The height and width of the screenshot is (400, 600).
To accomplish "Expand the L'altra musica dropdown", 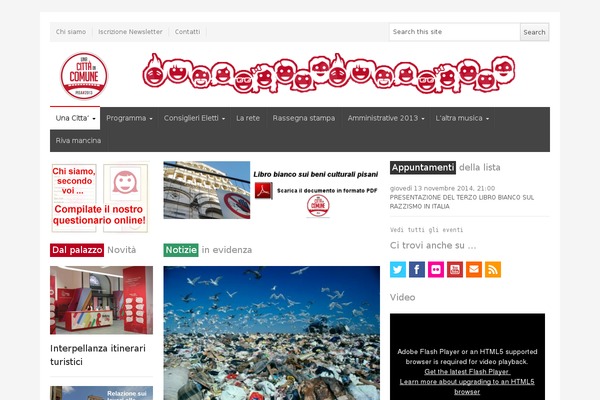I will click(462, 118).
